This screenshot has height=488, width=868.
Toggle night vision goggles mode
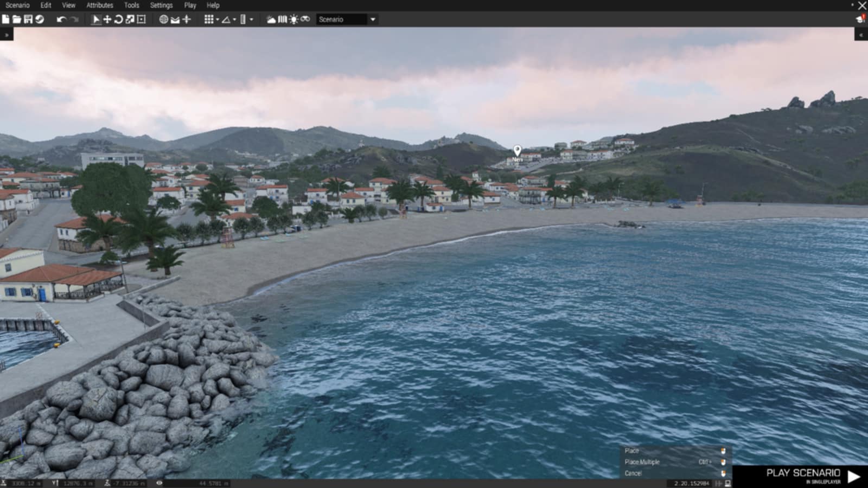[305, 19]
